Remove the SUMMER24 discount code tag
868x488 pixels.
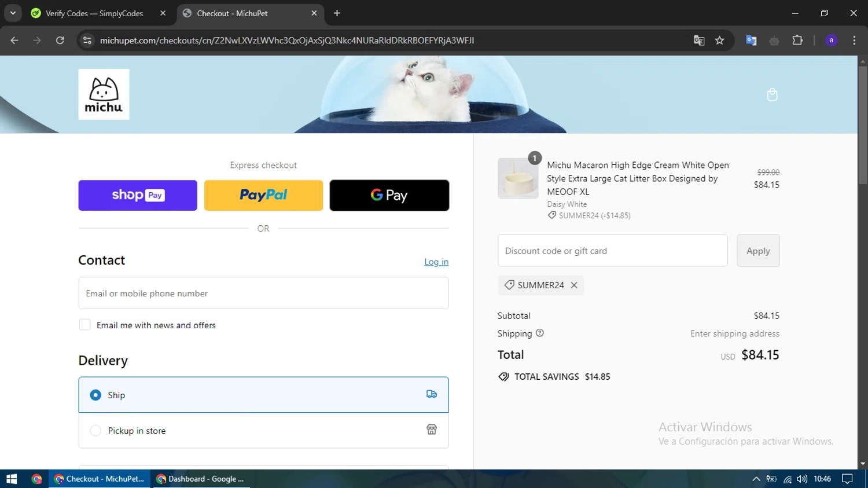click(x=574, y=285)
